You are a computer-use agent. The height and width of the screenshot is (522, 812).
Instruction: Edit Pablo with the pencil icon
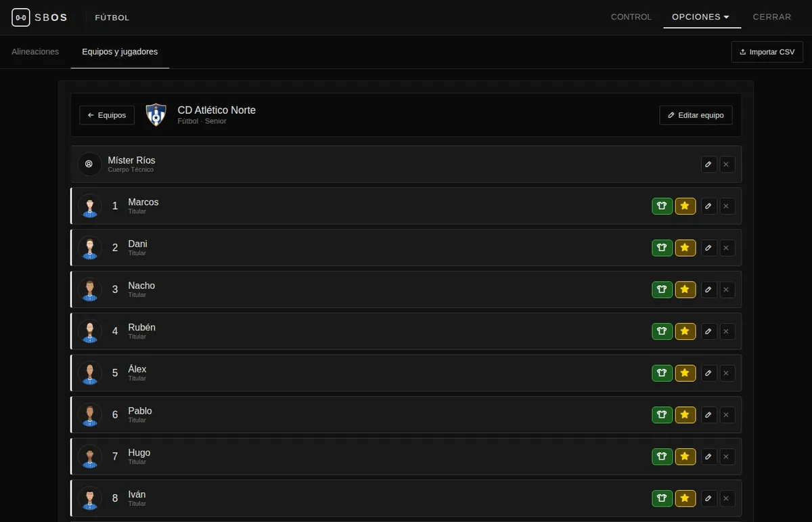[x=708, y=415]
